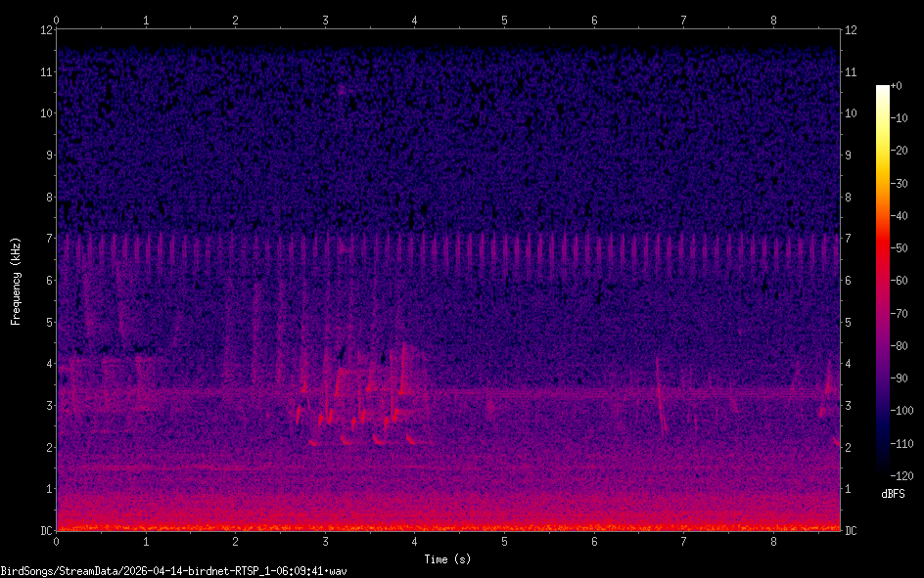Viewport: 924px width, 578px height.
Task: Click the 0 second mark on bottom time axis
Action: (57, 541)
